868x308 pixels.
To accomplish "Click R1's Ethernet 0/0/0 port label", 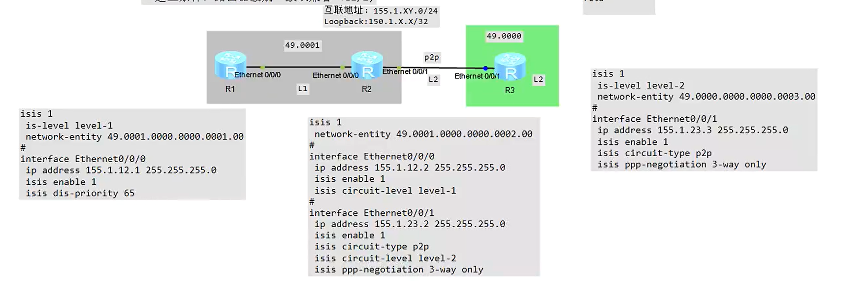I will click(x=257, y=75).
